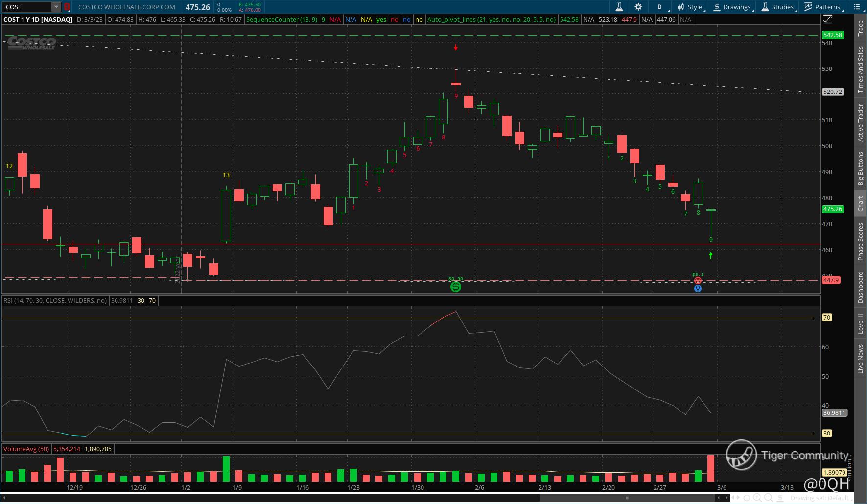
Task: Click the green up arrow signal below the last candle
Action: click(x=711, y=255)
